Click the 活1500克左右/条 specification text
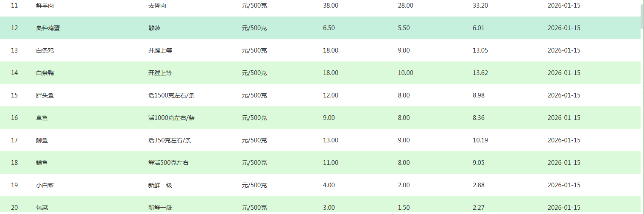Image resolution: width=644 pixels, height=214 pixels. [171, 95]
